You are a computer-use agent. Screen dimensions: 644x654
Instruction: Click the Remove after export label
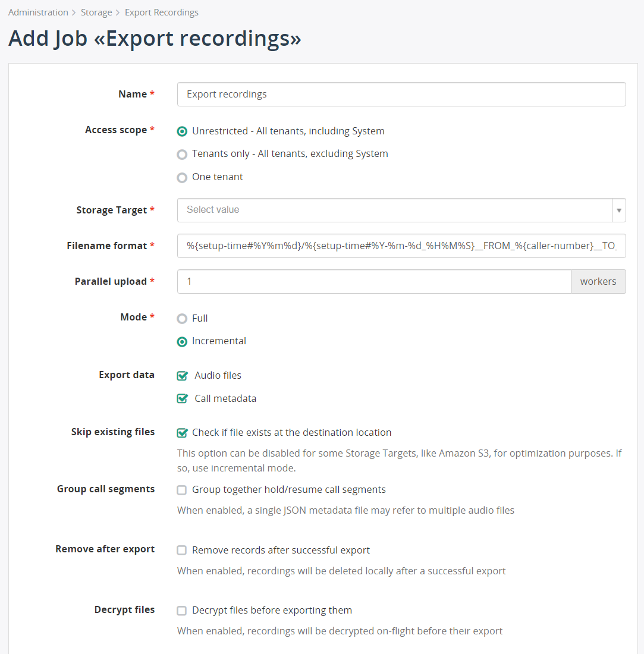click(x=105, y=549)
